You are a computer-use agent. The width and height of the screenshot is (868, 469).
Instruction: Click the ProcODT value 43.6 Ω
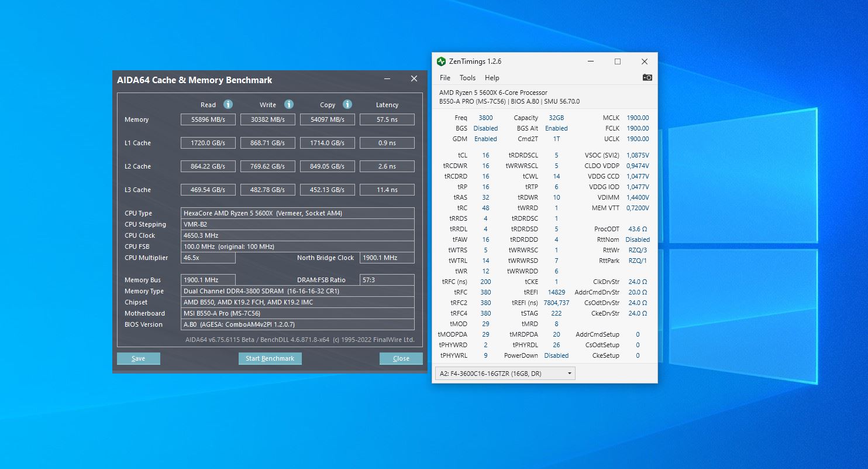(638, 229)
